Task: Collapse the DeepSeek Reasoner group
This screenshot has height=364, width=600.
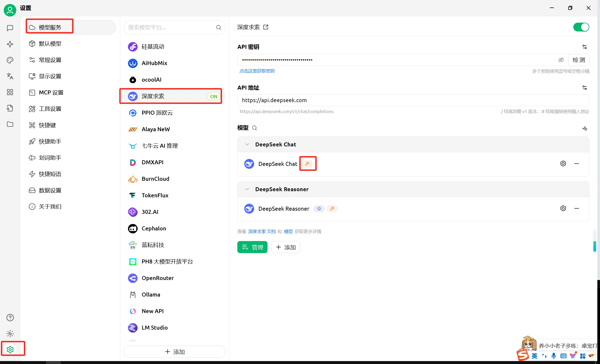Action: click(x=247, y=189)
